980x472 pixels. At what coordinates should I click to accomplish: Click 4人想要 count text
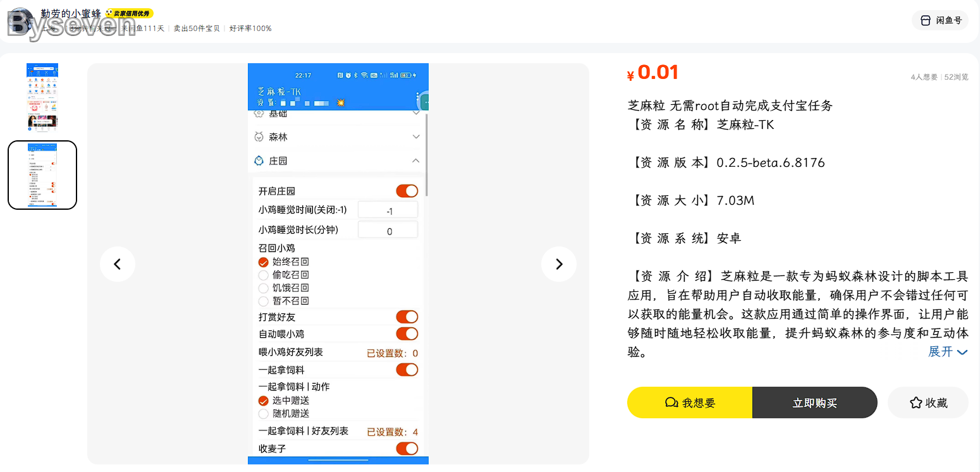click(x=924, y=77)
